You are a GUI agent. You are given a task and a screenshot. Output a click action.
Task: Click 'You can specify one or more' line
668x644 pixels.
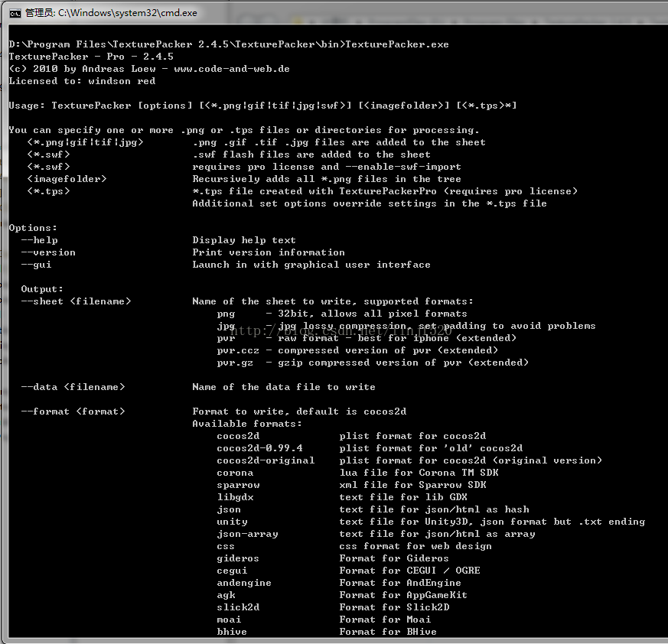point(244,130)
